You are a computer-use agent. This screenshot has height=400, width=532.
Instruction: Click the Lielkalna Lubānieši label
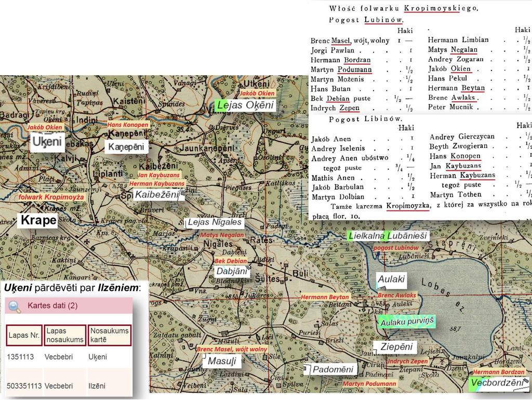point(388,236)
